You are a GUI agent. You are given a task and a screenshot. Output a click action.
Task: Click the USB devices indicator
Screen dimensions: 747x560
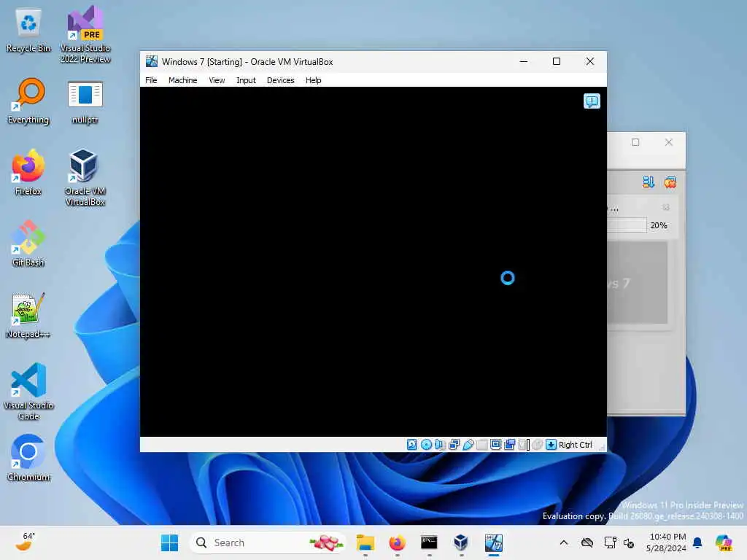[468, 445]
